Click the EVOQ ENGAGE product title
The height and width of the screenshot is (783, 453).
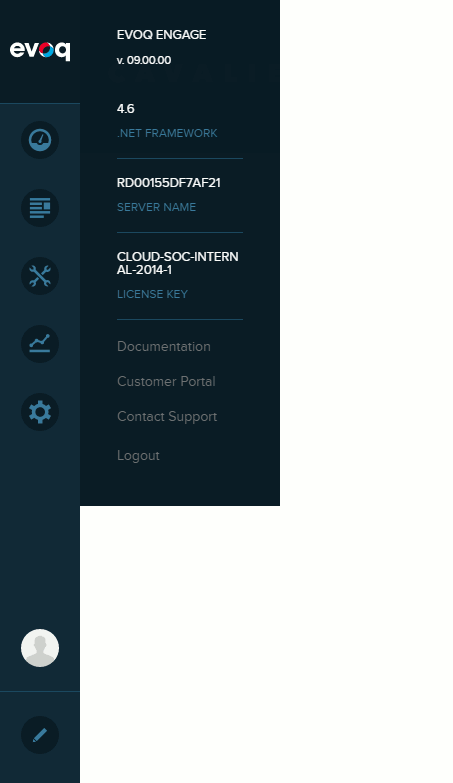click(x=161, y=34)
